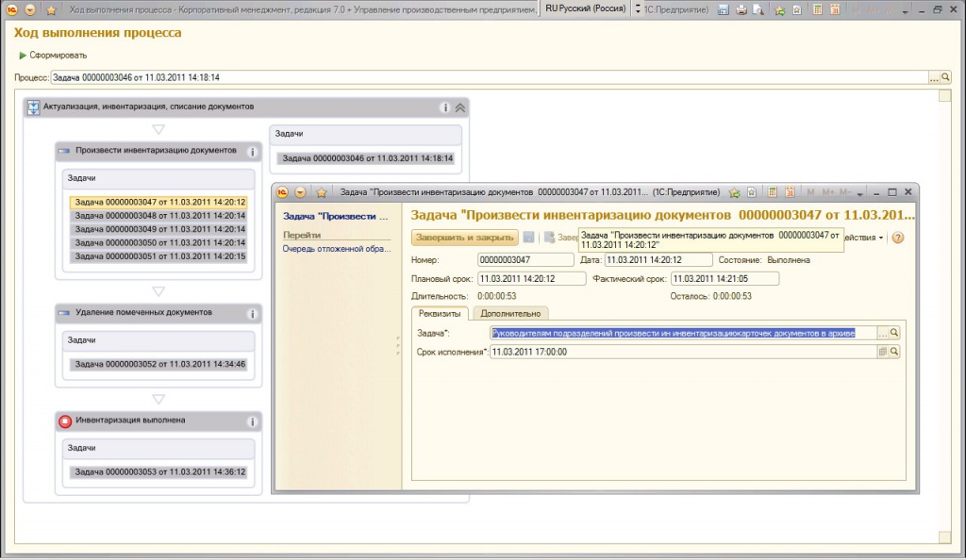Click magnifier icon beside Процесс field
This screenshot has width=966, height=560.
(x=945, y=77)
